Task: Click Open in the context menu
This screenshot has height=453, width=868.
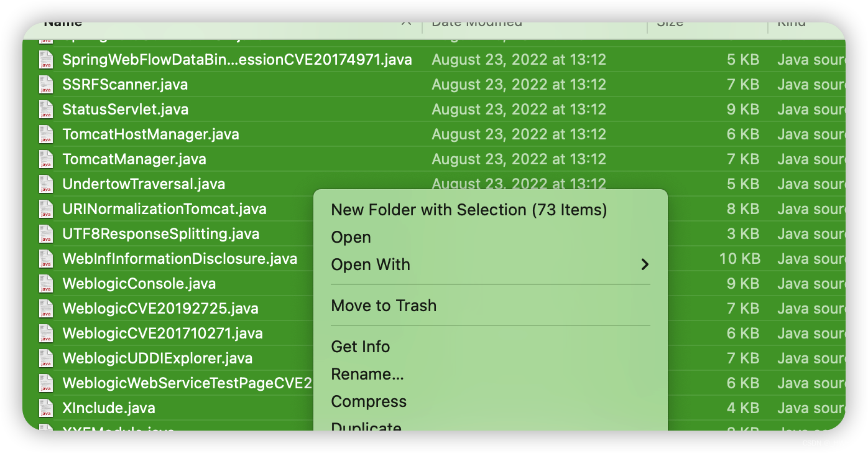Action: pyautogui.click(x=351, y=237)
